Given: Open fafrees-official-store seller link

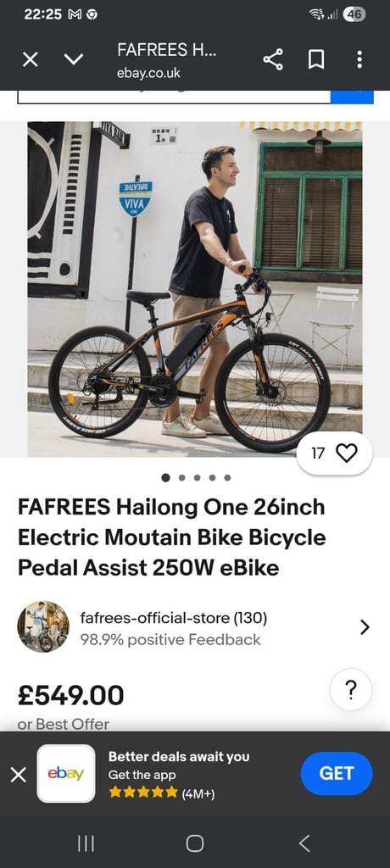Looking at the screenshot, I should point(174,618).
